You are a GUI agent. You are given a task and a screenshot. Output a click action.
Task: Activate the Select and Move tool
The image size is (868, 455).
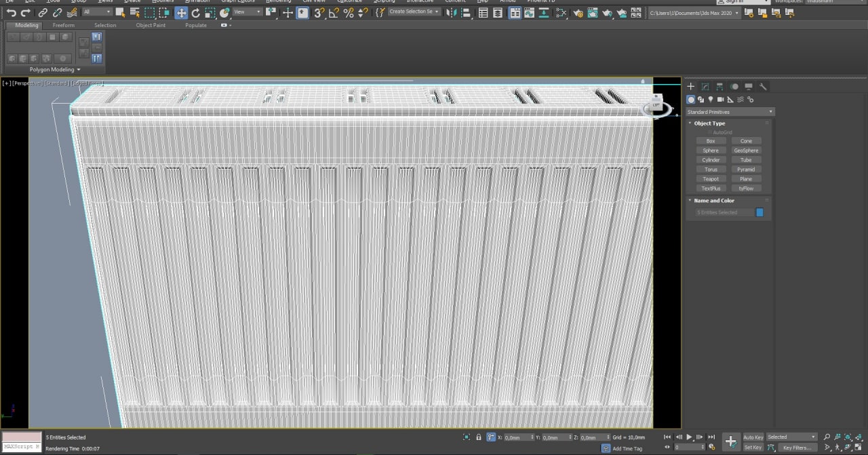[181, 12]
